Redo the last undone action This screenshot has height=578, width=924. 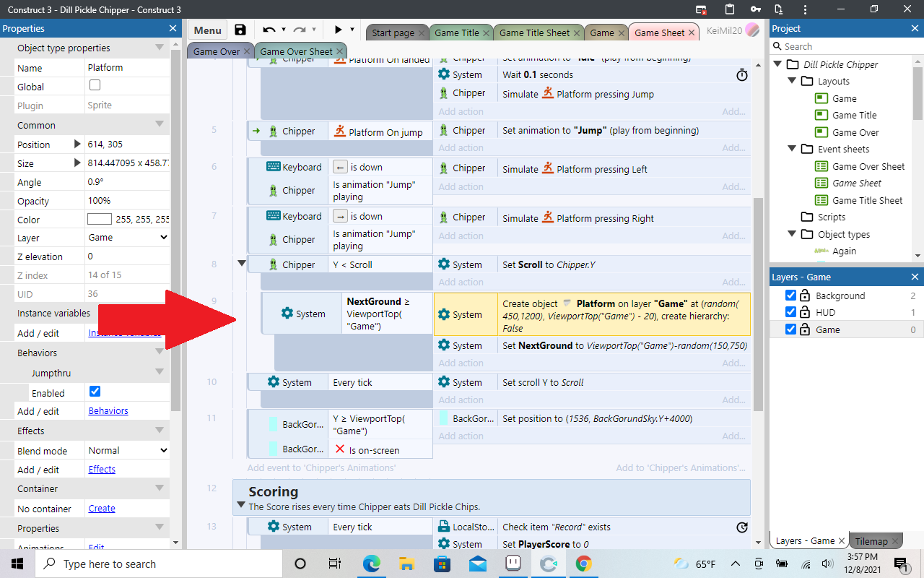(299, 30)
